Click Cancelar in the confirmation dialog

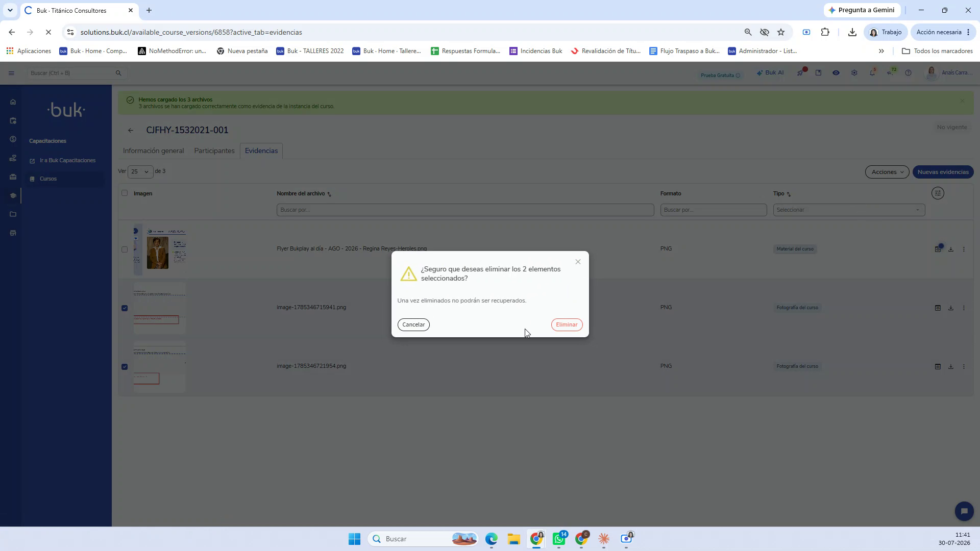(413, 324)
